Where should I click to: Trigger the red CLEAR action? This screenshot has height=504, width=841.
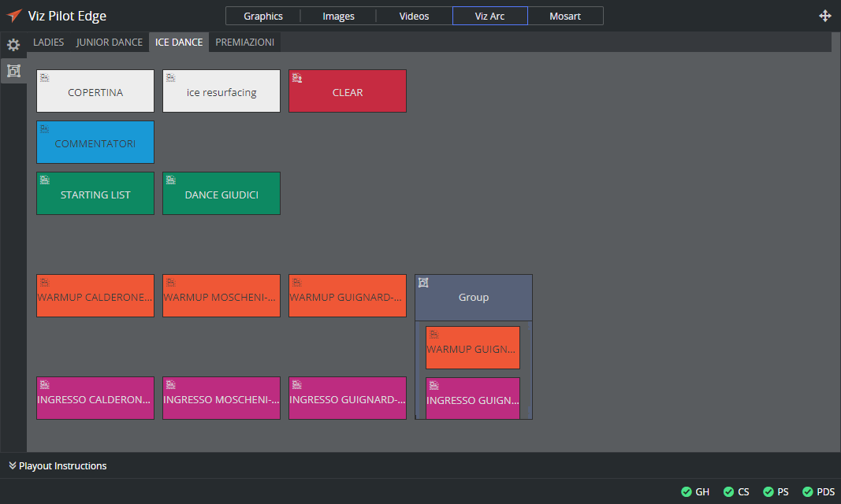348,92
